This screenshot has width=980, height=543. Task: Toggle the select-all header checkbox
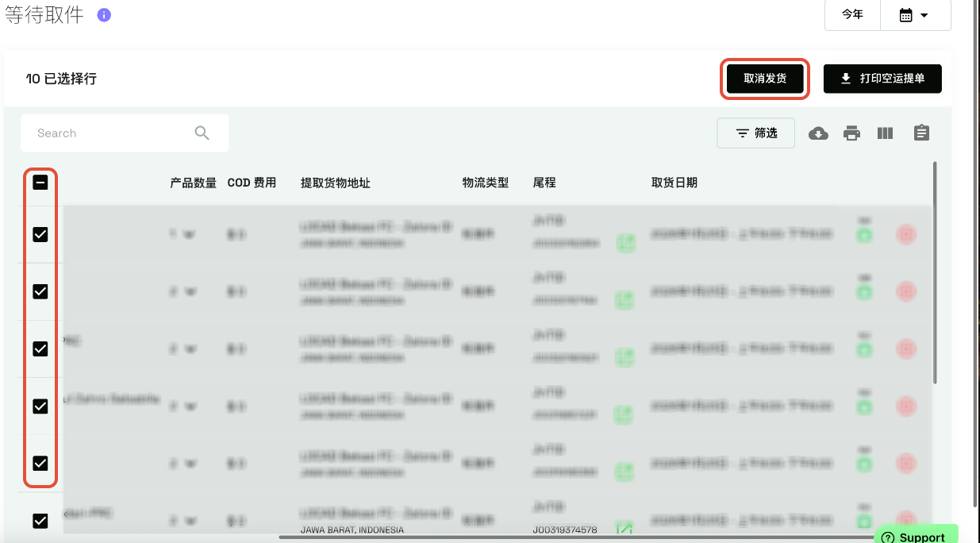pos(40,183)
